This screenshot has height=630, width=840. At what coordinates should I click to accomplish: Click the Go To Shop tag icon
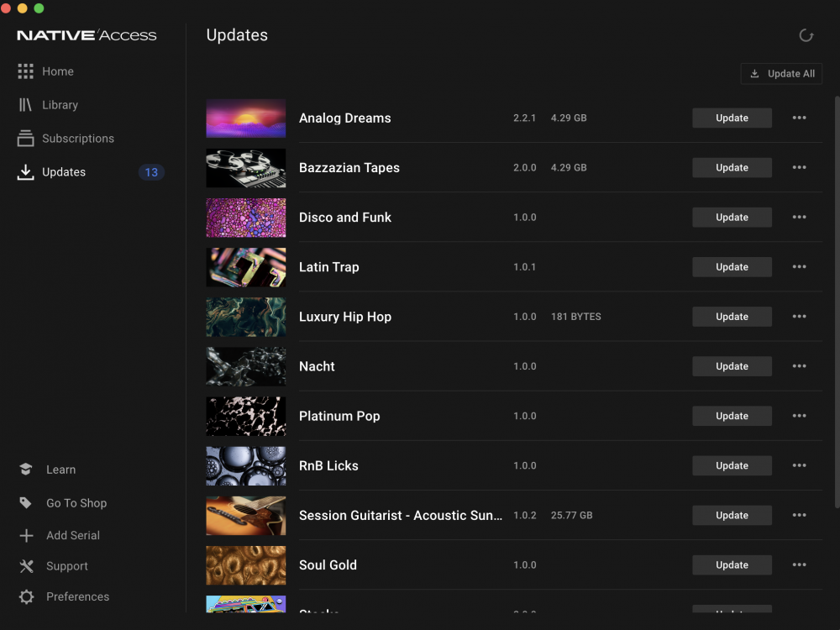click(x=26, y=502)
